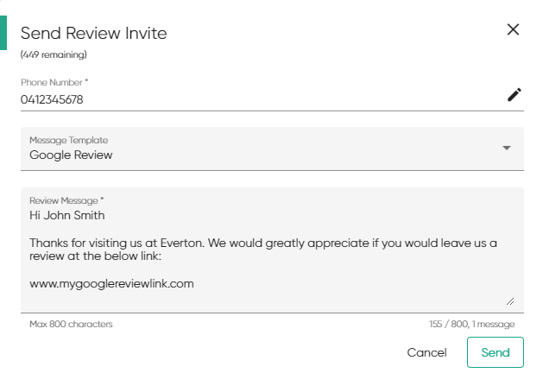
Task: Click the resize handle of the message box
Action: (x=510, y=301)
